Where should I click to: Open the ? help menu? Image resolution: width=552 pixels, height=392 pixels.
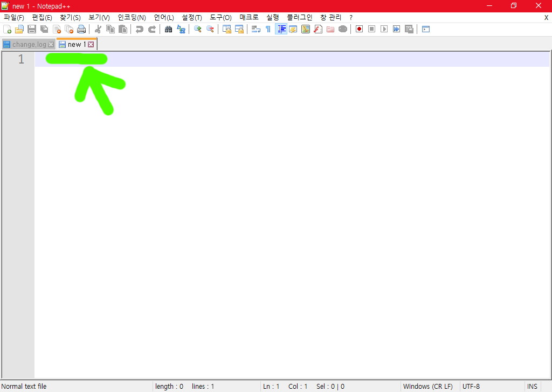pos(350,17)
